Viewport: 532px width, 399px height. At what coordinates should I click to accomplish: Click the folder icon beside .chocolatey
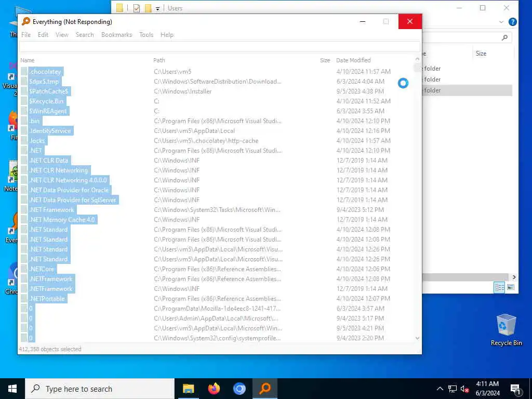[24, 72]
